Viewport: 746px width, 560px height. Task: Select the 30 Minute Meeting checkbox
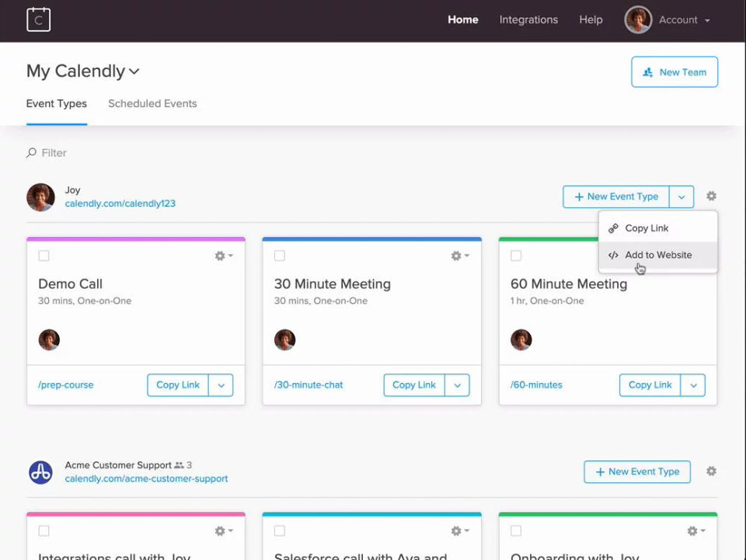point(280,256)
